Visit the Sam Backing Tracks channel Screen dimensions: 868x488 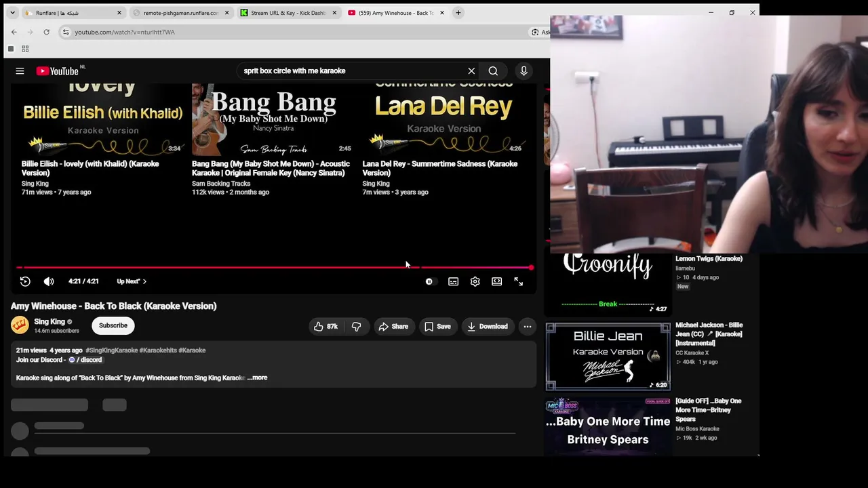click(221, 184)
